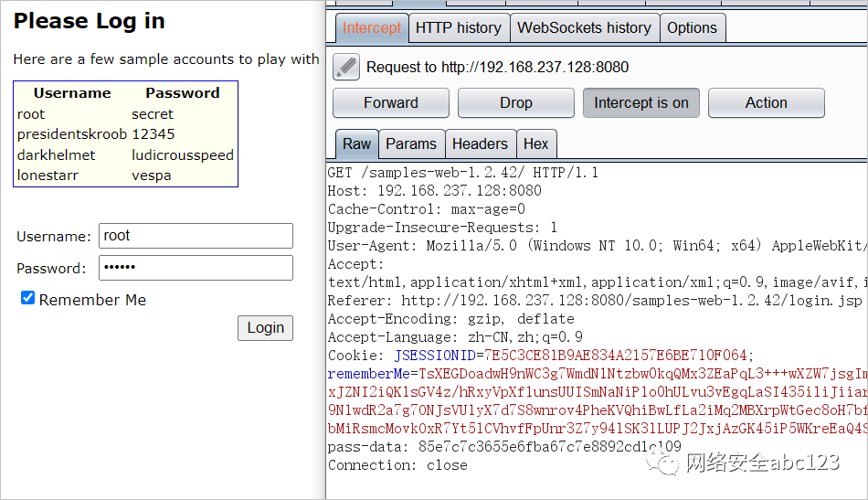Switch to the Params view tab

click(411, 144)
